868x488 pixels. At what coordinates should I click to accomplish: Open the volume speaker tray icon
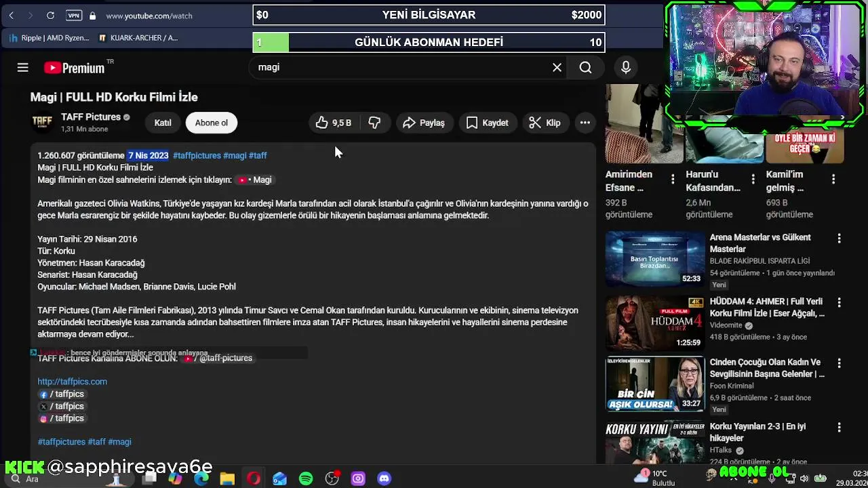[x=804, y=479]
